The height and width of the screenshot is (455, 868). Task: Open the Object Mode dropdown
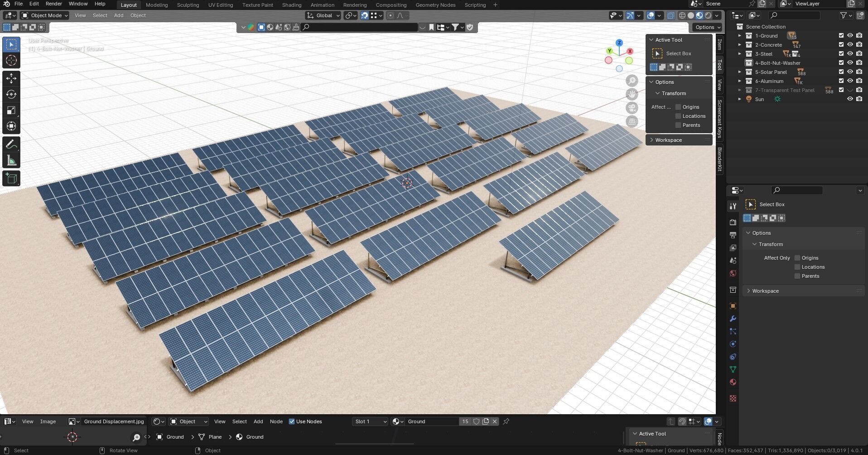pos(45,15)
